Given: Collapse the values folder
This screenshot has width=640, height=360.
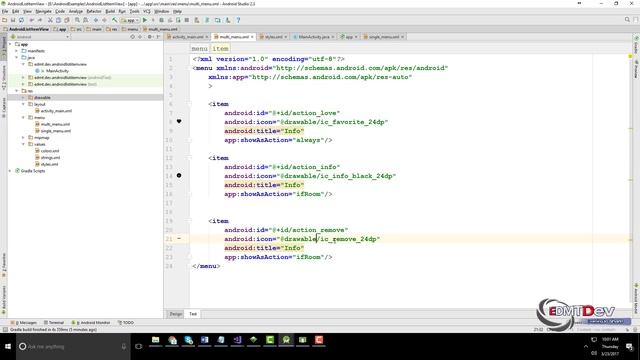Looking at the screenshot, I should (x=23, y=144).
